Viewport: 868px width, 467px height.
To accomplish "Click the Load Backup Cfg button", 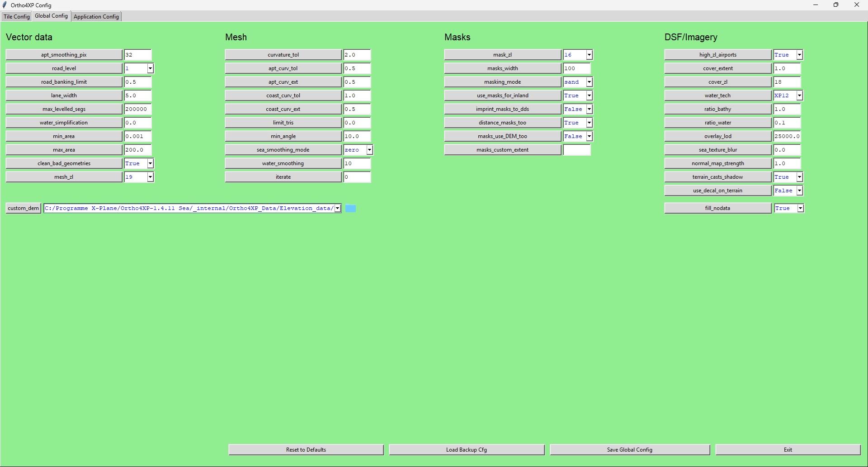I will pos(467,450).
